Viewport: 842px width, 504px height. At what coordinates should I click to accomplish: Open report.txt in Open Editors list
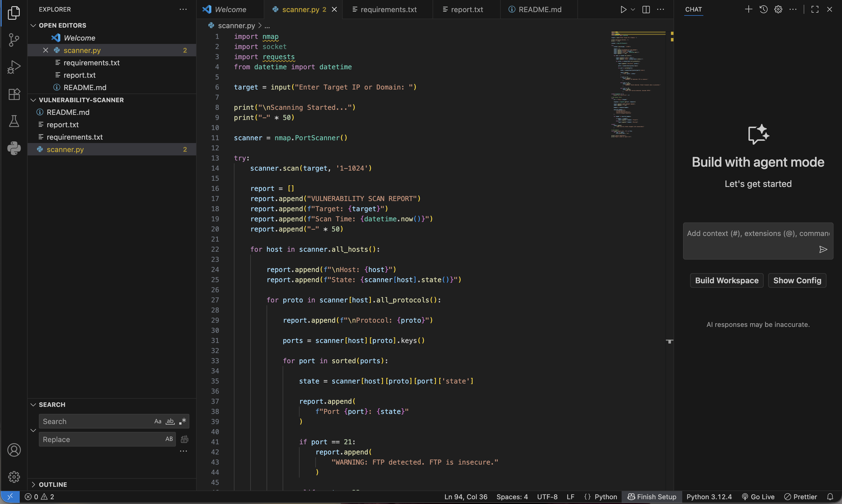(x=112, y=75)
